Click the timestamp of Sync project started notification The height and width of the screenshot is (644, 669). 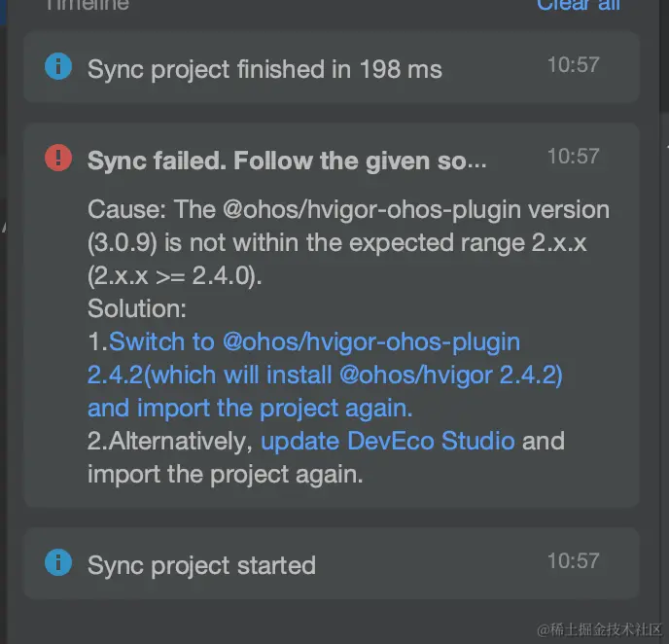[573, 560]
